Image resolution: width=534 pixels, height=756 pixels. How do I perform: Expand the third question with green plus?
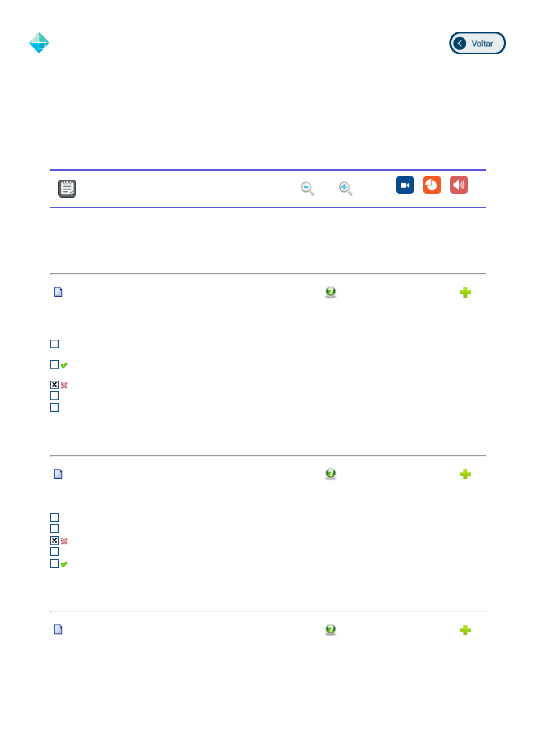coord(465,630)
